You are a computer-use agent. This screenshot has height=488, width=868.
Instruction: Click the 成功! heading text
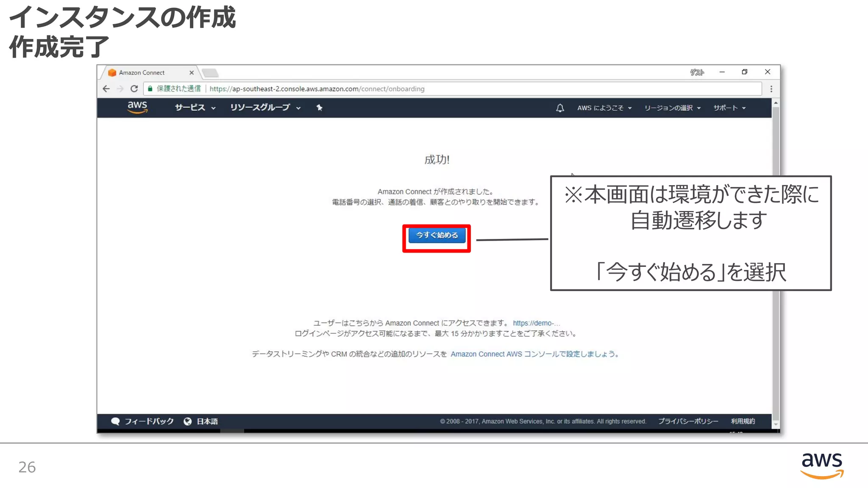437,160
